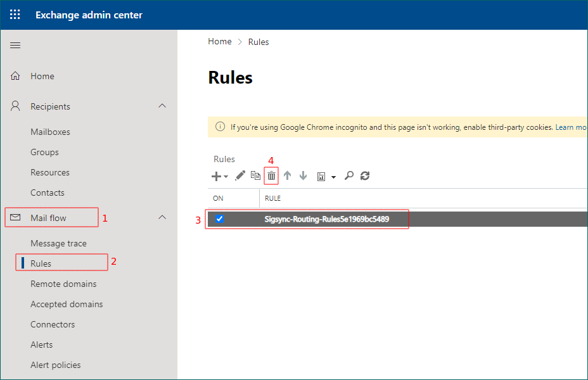Image resolution: width=588 pixels, height=380 pixels.
Task: Collapse the Mail flow section chevron
Action: [162, 218]
